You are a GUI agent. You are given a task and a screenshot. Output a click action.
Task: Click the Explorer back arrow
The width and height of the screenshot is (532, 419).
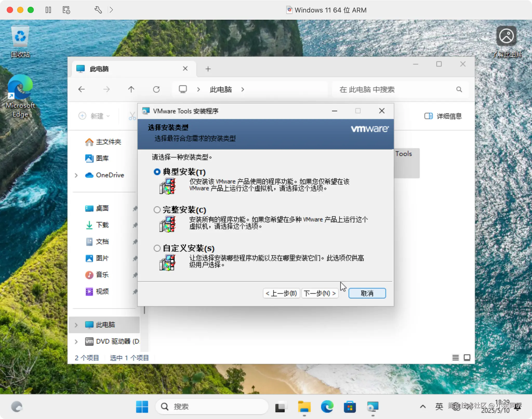click(x=82, y=89)
